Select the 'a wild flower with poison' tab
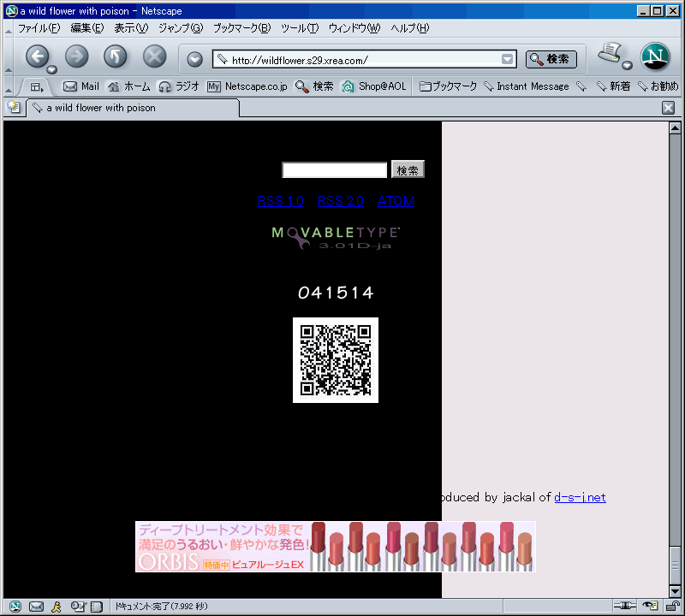The height and width of the screenshot is (616, 685). (134, 108)
